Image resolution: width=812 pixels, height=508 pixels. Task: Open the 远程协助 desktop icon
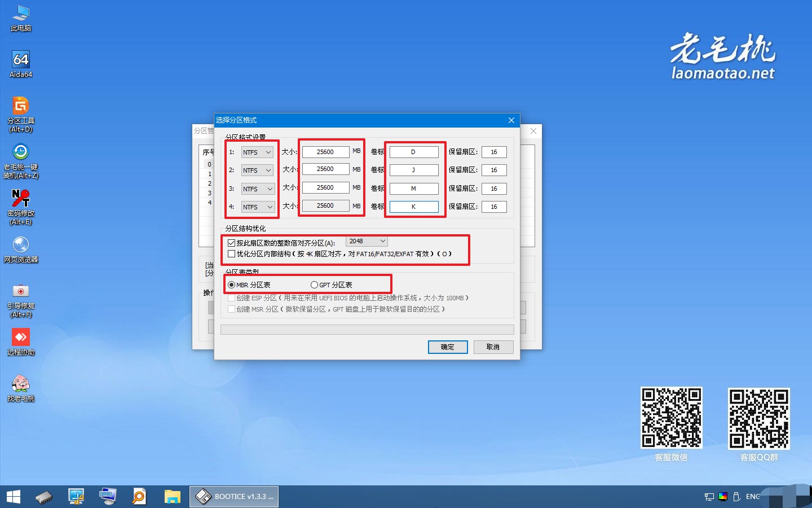(21, 342)
